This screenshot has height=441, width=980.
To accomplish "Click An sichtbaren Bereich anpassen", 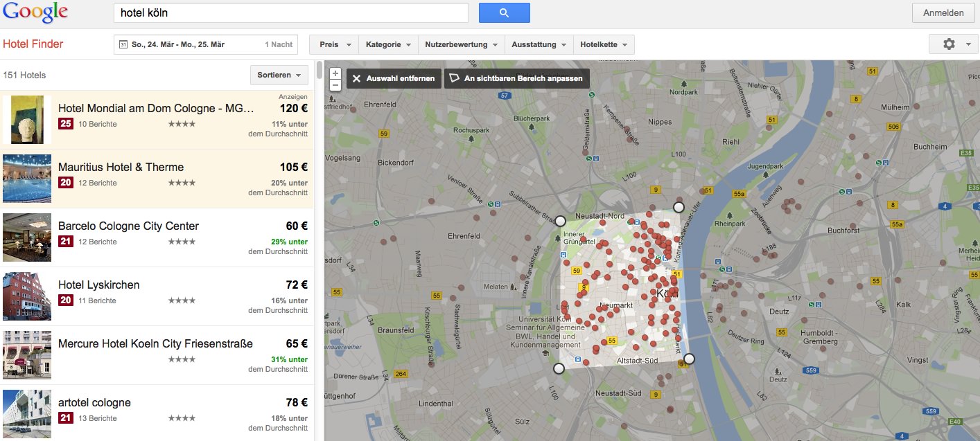I will pos(517,78).
